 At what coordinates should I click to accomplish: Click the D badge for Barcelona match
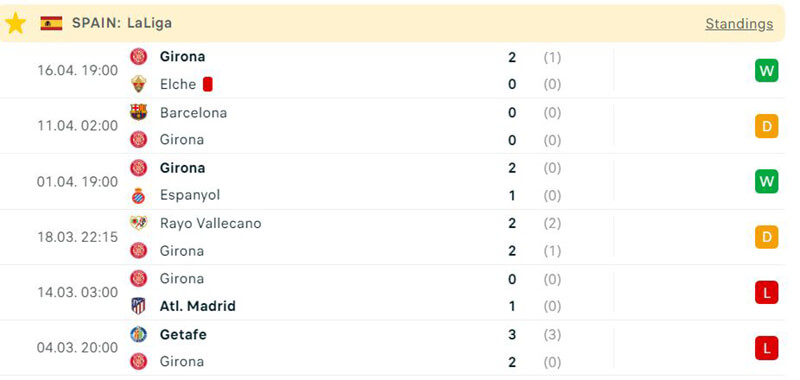766,126
